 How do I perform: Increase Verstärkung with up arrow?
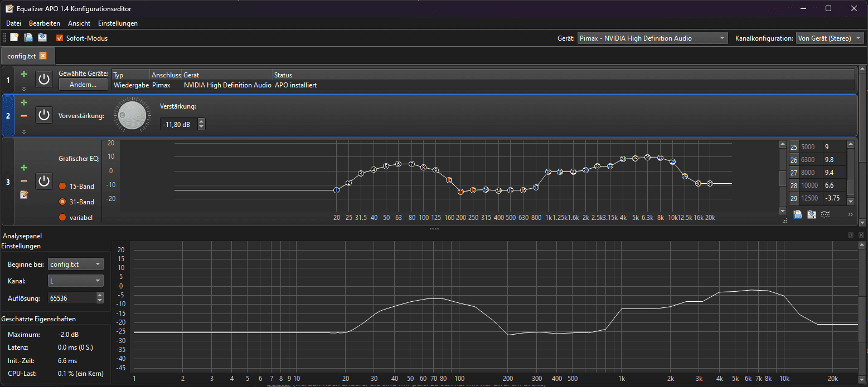click(201, 121)
